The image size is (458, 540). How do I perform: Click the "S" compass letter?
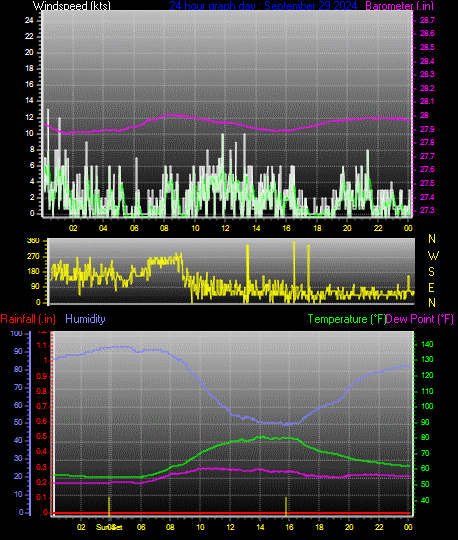(x=431, y=272)
